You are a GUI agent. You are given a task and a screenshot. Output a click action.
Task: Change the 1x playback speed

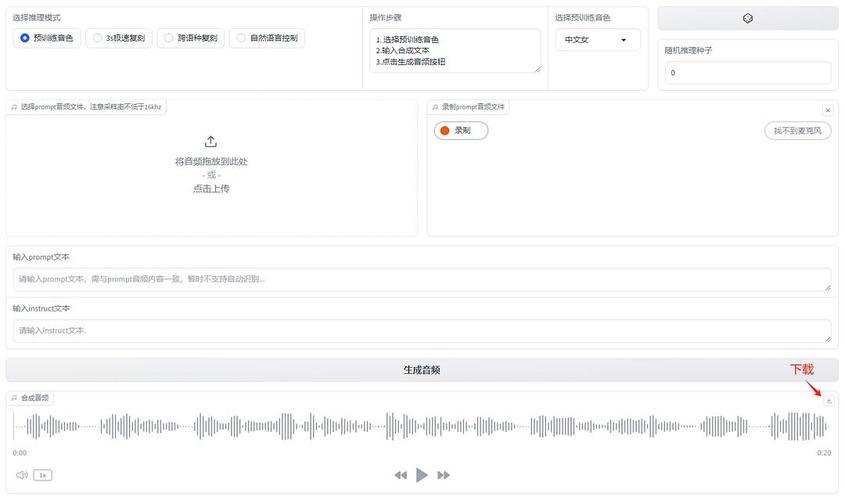(43, 475)
